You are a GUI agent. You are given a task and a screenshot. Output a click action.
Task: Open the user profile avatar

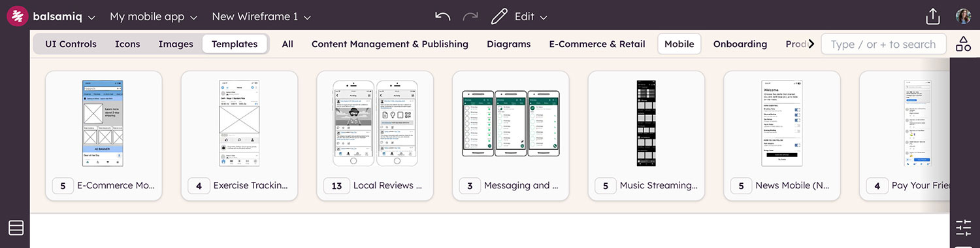(963, 16)
